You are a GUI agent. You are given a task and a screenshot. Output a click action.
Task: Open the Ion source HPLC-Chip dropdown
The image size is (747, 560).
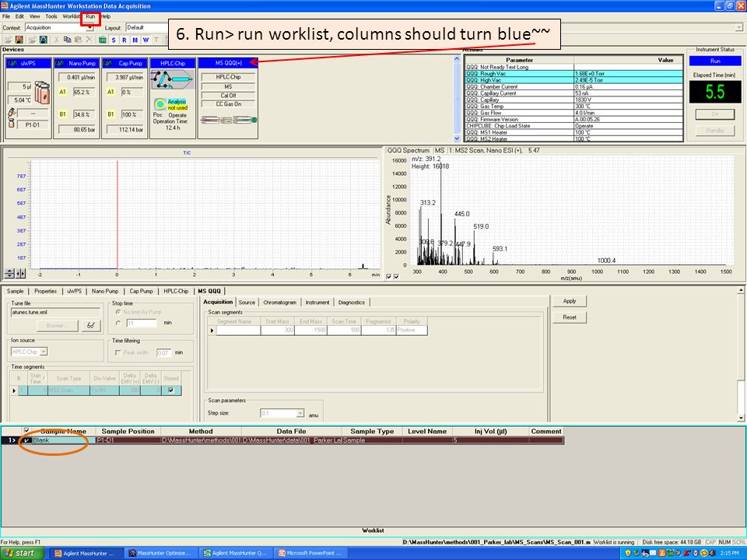(29, 352)
